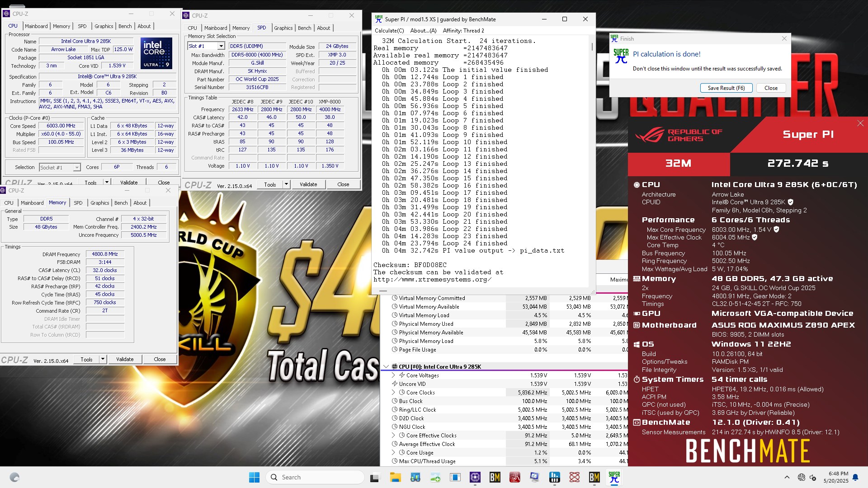Click Validate in the CPU-Z Memory window
The width and height of the screenshot is (868, 488).
[125, 359]
